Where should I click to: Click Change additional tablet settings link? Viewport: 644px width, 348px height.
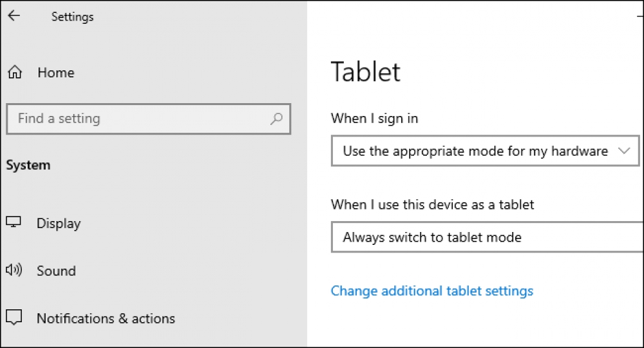click(x=432, y=291)
